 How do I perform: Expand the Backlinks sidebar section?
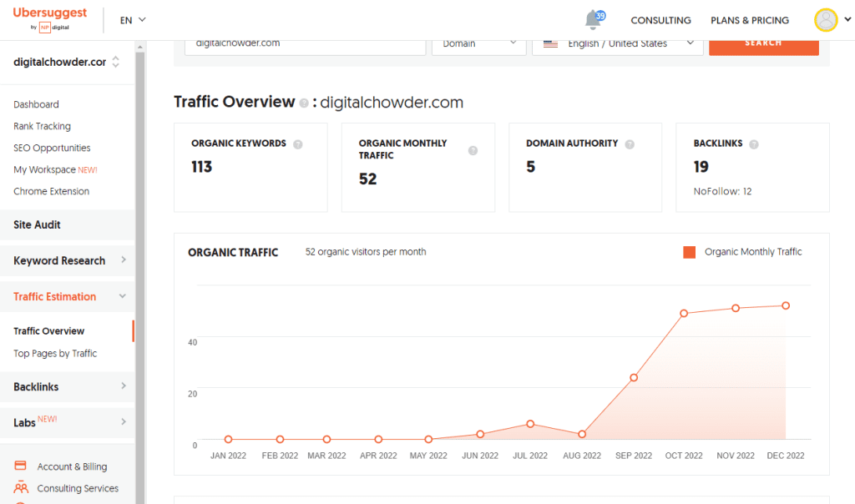point(67,387)
